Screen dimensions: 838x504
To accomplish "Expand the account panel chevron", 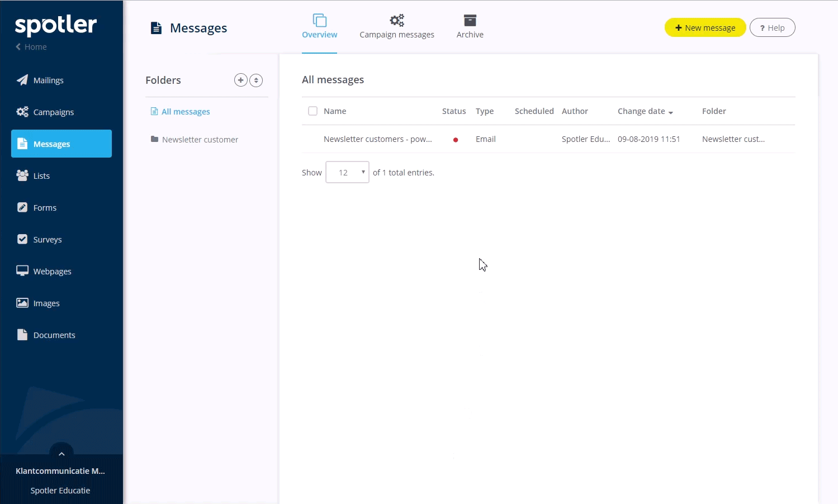I will (61, 453).
